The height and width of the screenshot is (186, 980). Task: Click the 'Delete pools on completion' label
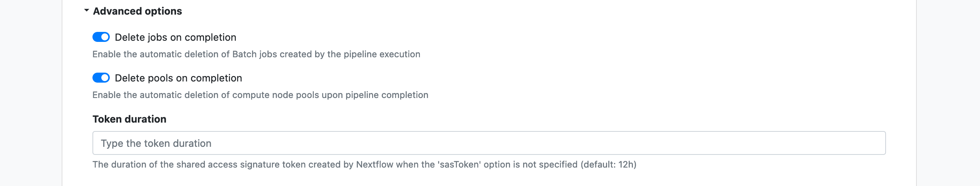coord(178,78)
